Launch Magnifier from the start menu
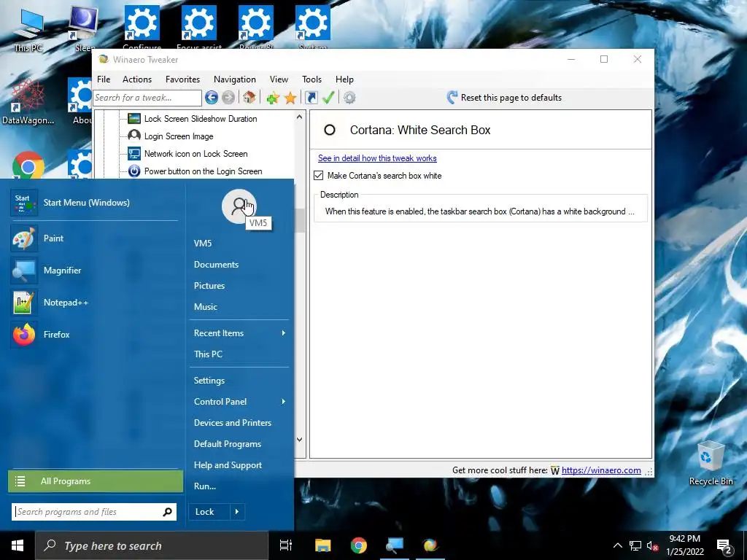Image resolution: width=747 pixels, height=560 pixels. pyautogui.click(x=94, y=270)
